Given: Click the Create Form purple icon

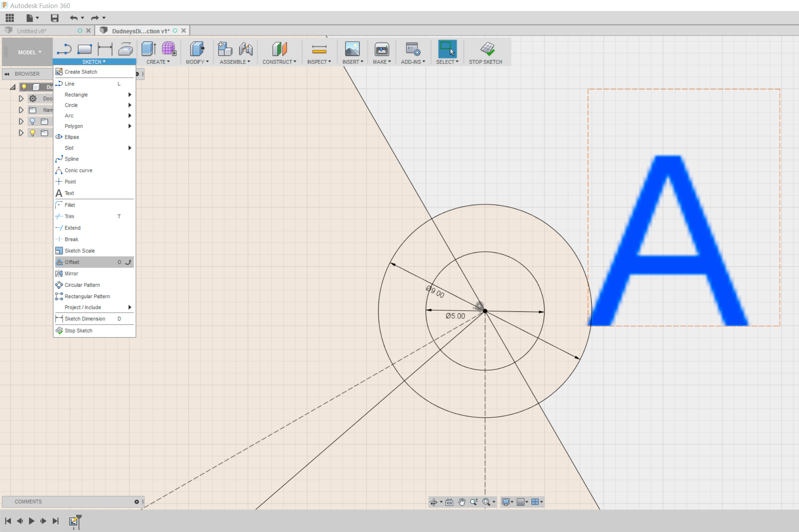Looking at the screenshot, I should coord(169,49).
